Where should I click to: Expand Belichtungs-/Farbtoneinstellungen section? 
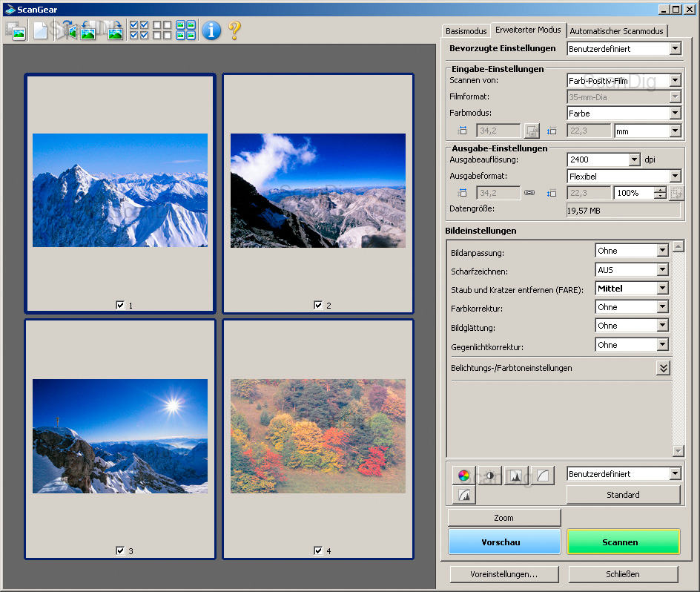(x=663, y=368)
